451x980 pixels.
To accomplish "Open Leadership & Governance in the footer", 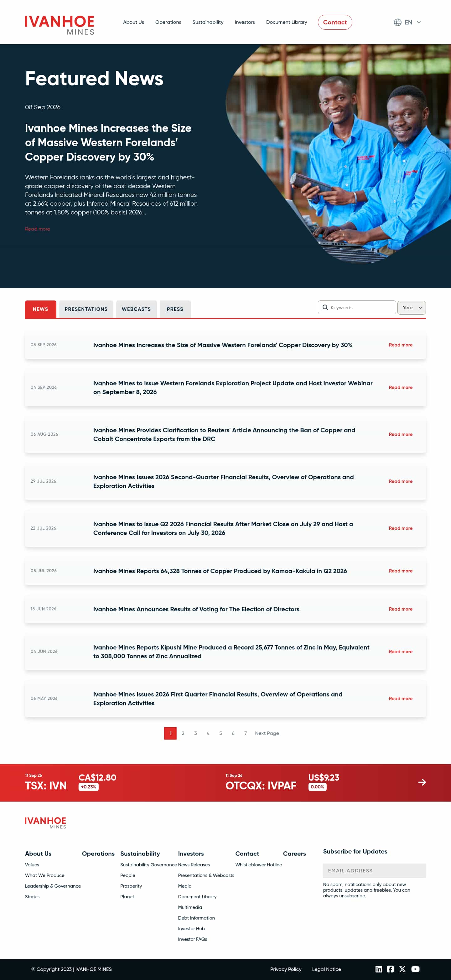I will [x=53, y=886].
